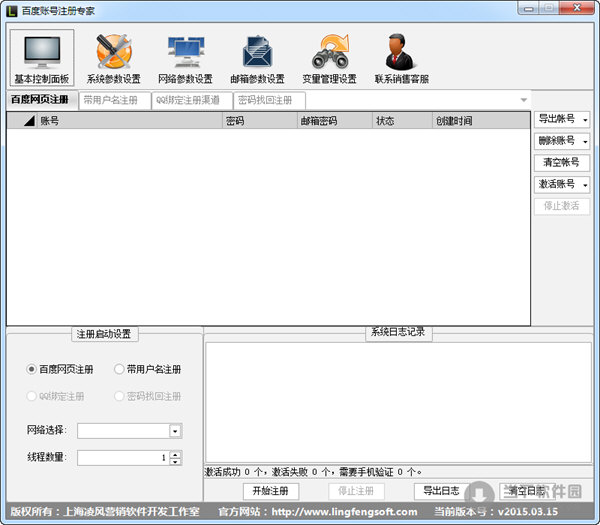Open the 删除账号 dropdown button
Screen dimensions: 600x525
click(562, 141)
